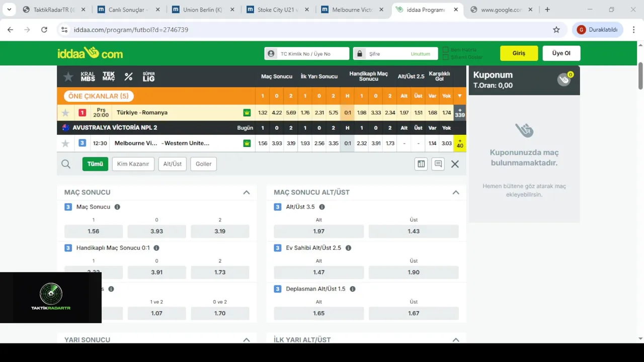Click the Duraklatıldı profile button
This screenshot has width=644, height=362.
pyautogui.click(x=597, y=30)
